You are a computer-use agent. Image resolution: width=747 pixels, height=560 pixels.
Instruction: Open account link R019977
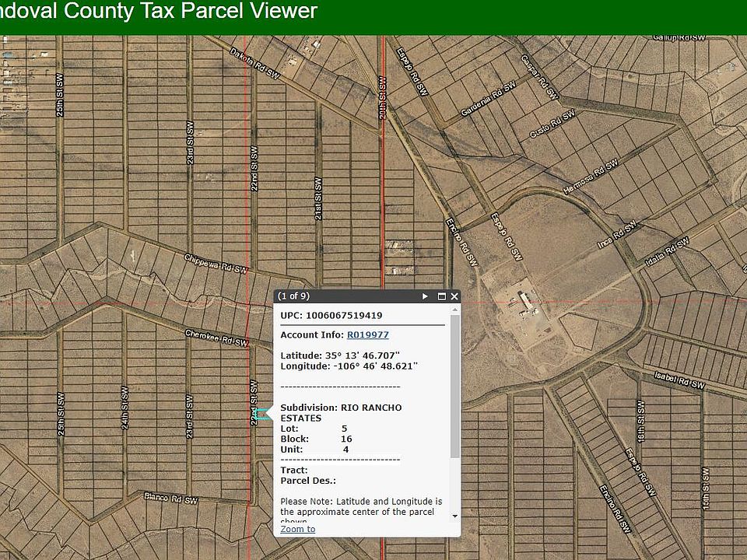click(368, 334)
